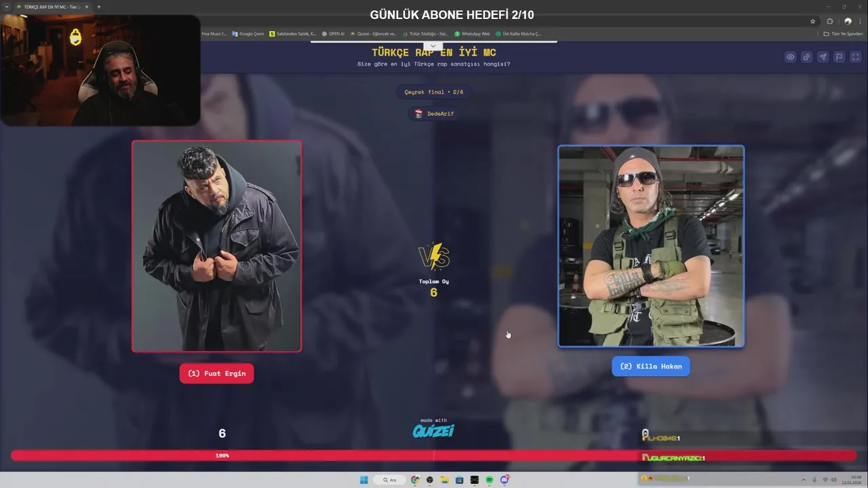The image size is (868, 488).
Task: Click the Toplam Oy count 6
Action: click(434, 292)
